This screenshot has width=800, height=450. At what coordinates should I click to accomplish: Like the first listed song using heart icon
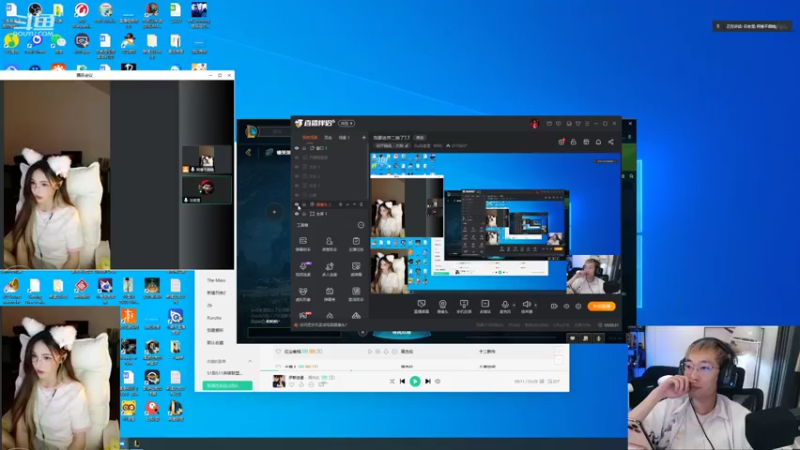[278, 352]
